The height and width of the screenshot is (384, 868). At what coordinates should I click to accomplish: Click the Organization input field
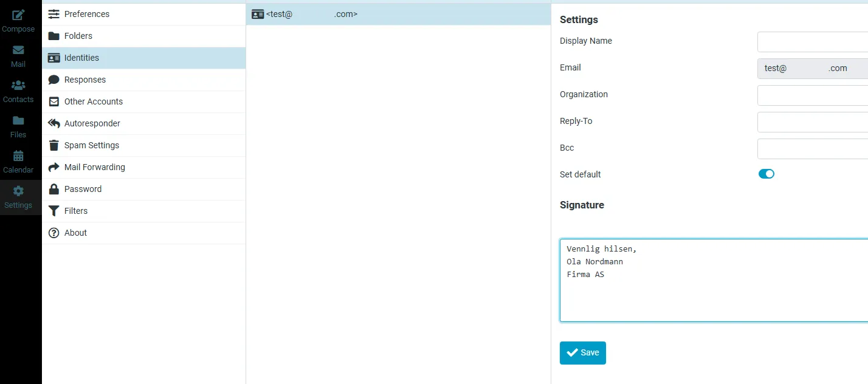tap(813, 95)
